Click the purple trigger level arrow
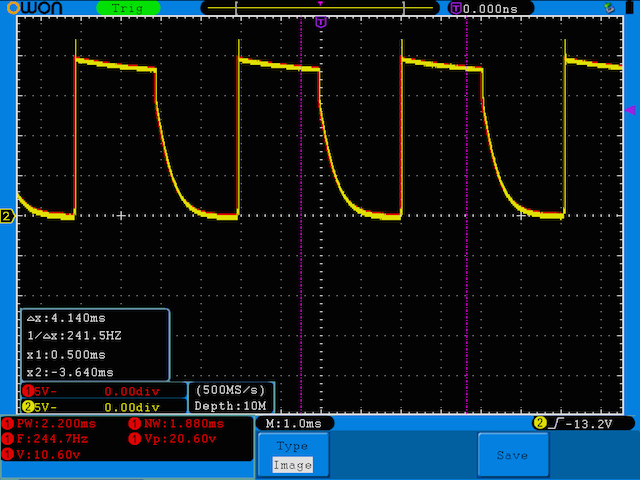The height and width of the screenshot is (480, 640). coord(630,110)
